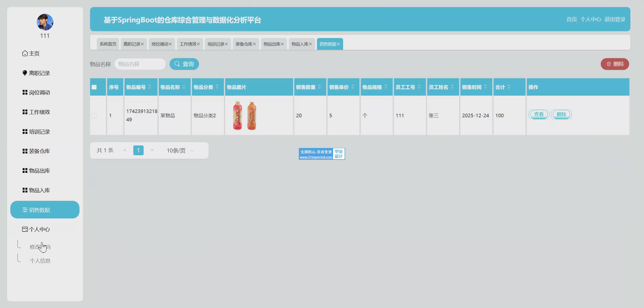Close the 物品入库 tab via its X
This screenshot has height=308, width=644.
(310, 44)
